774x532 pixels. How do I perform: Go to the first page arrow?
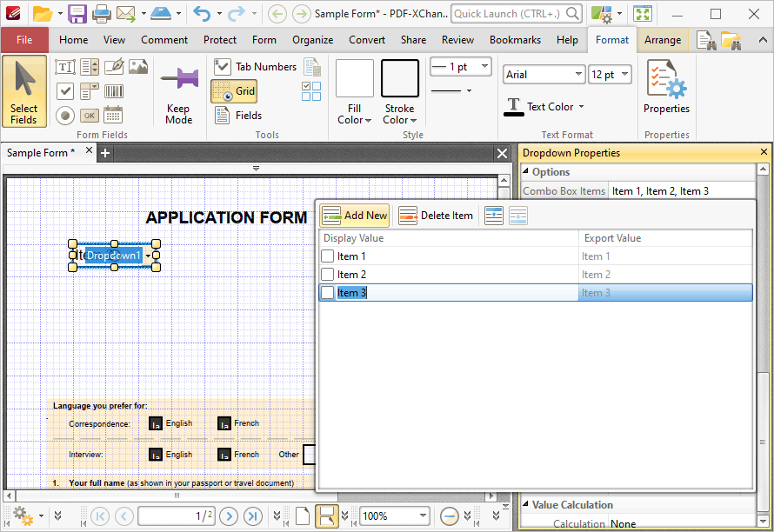pyautogui.click(x=100, y=516)
